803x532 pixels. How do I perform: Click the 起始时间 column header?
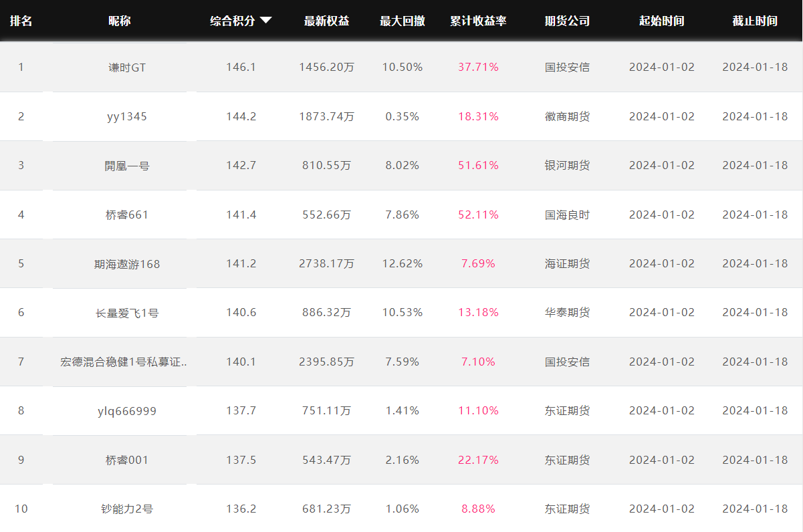tap(661, 21)
